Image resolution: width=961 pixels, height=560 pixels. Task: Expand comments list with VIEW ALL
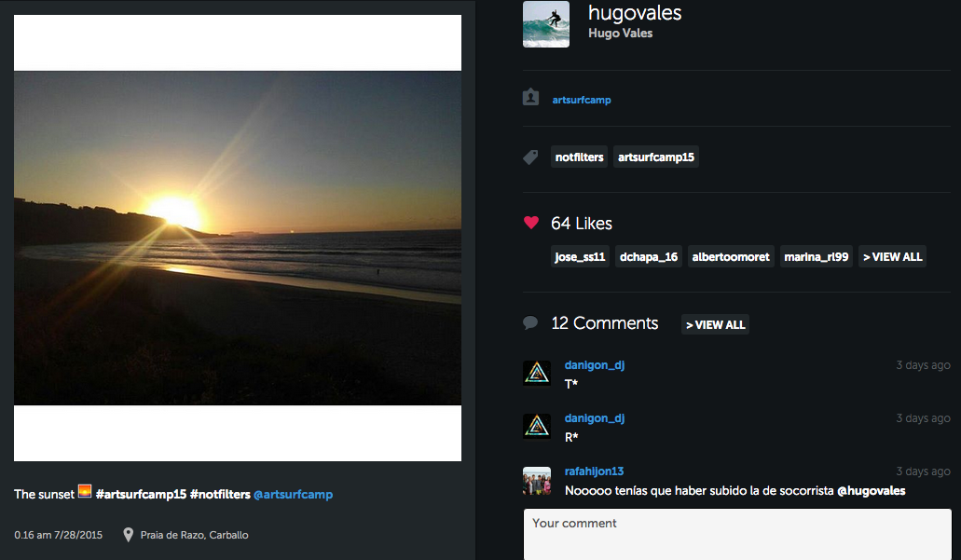click(x=715, y=324)
